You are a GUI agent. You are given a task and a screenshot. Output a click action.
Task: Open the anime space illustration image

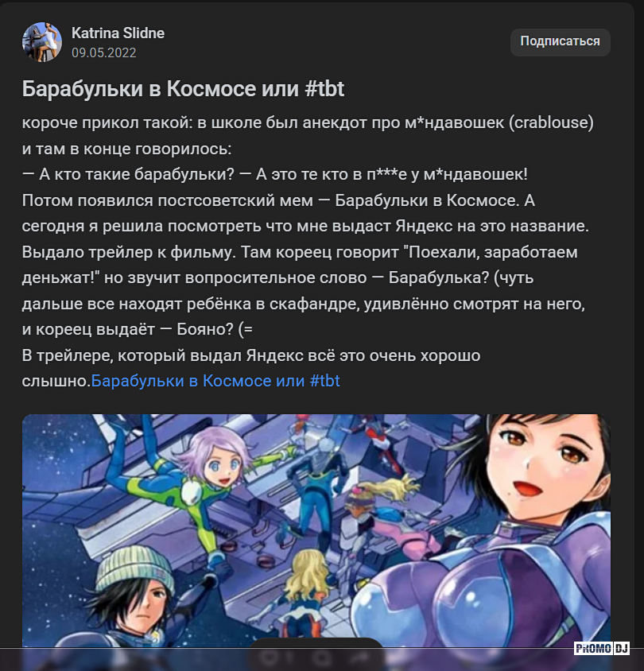point(316,530)
